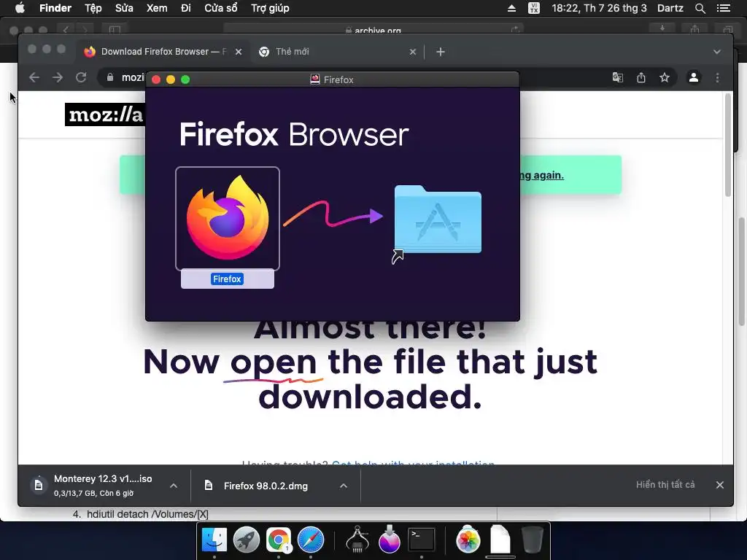The height and width of the screenshot is (560, 747).
Task: Open Photos from the Dock
Action: click(468, 540)
